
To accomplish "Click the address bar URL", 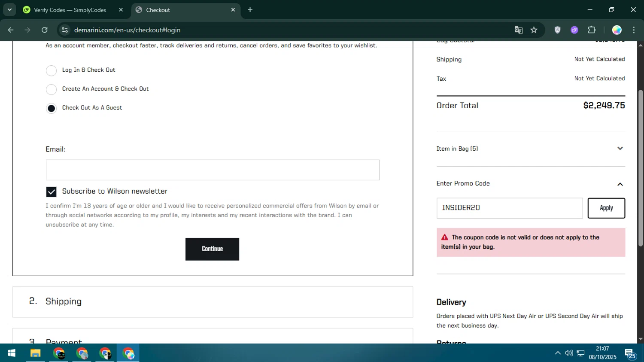I will (x=127, y=30).
